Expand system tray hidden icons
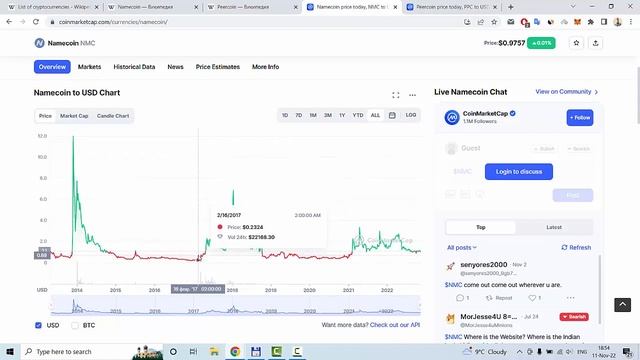Screen dimensions: 640x360 (x=519, y=351)
